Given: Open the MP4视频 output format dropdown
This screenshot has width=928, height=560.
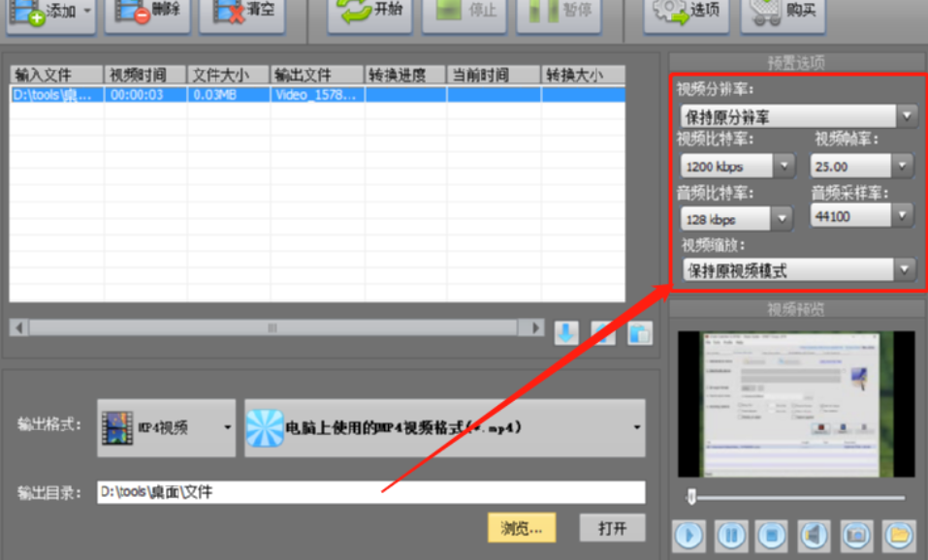Looking at the screenshot, I should pos(167,427).
